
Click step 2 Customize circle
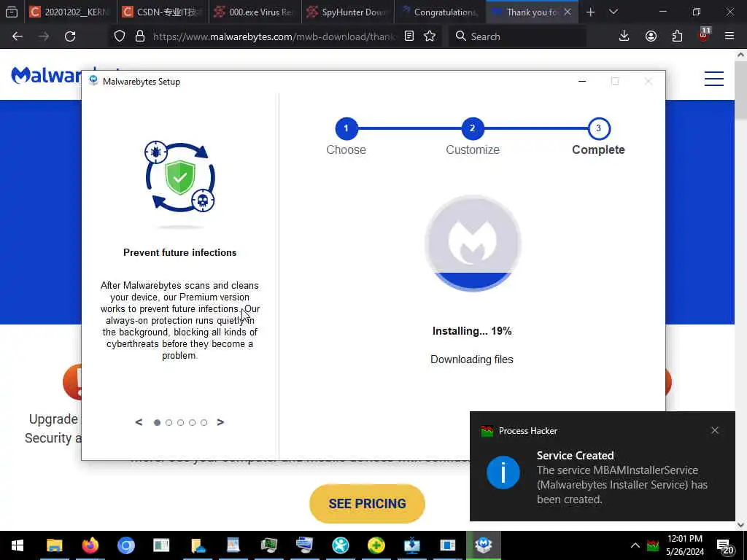(x=473, y=128)
